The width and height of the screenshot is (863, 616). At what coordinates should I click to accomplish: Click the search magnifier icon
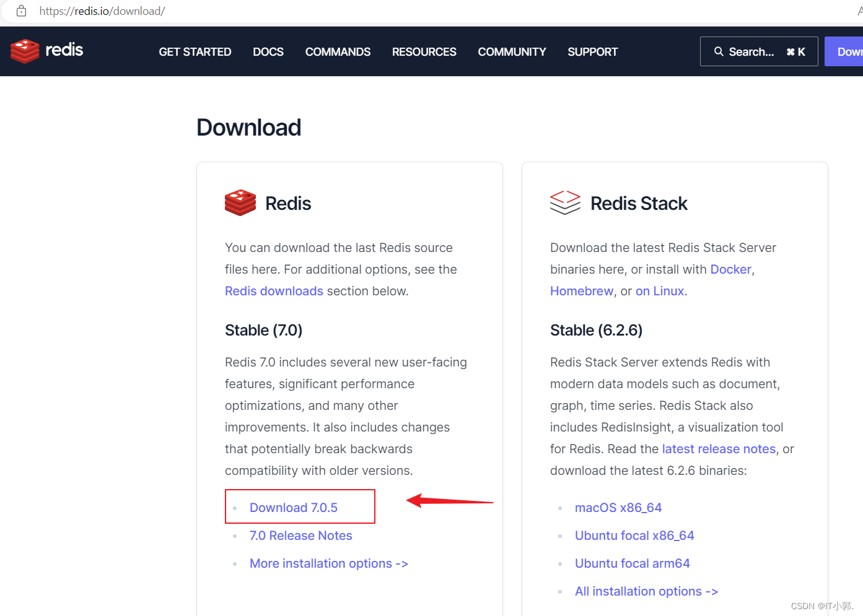click(719, 51)
